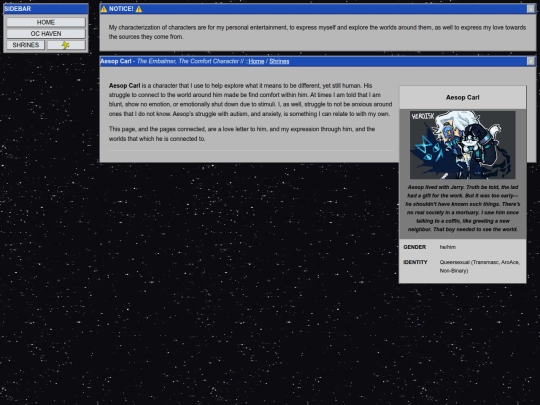
Task: Follow the Home link in Aesop Carl titlebar
Action: point(256,61)
